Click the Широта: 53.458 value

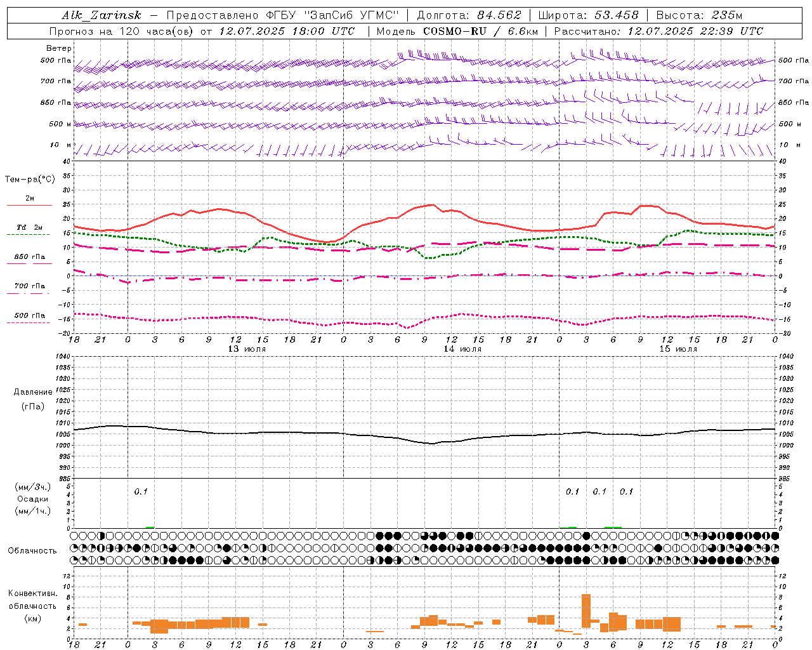tap(588, 16)
